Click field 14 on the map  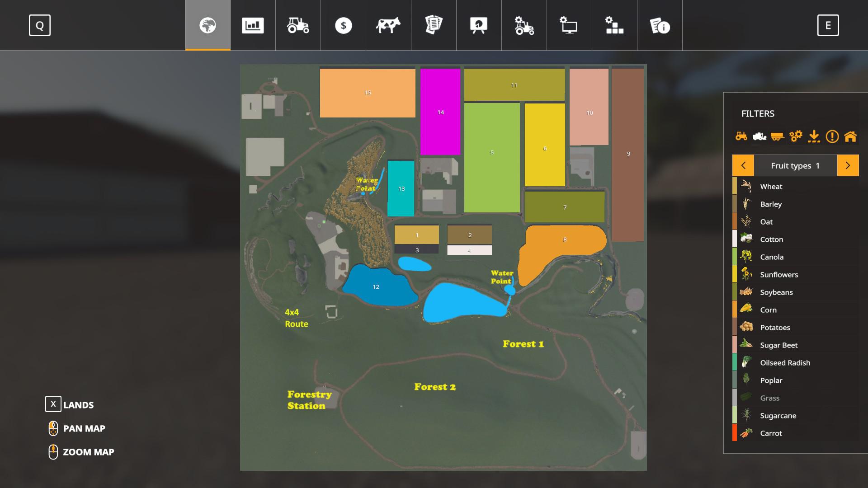[x=440, y=112]
